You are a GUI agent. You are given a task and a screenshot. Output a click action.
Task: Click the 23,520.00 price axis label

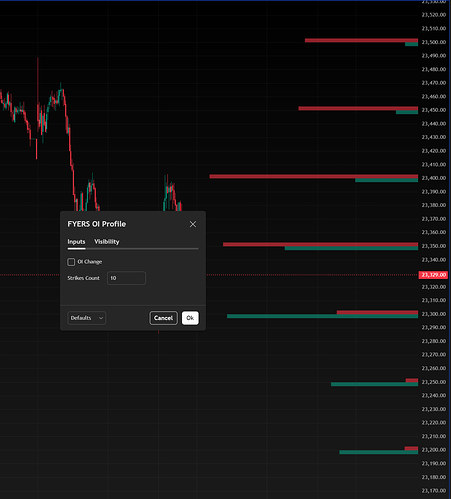[434, 15]
